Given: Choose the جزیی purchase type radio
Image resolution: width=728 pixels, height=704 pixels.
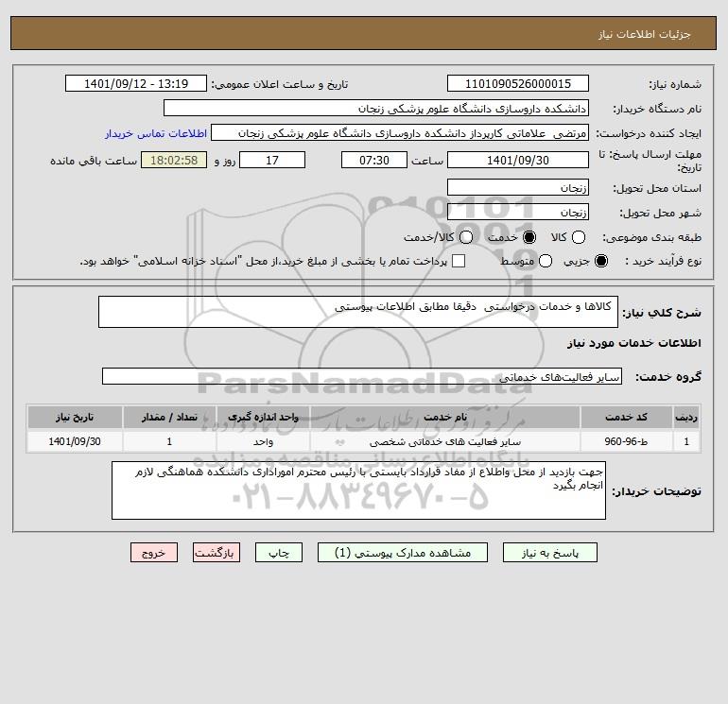Looking at the screenshot, I should (x=600, y=261).
